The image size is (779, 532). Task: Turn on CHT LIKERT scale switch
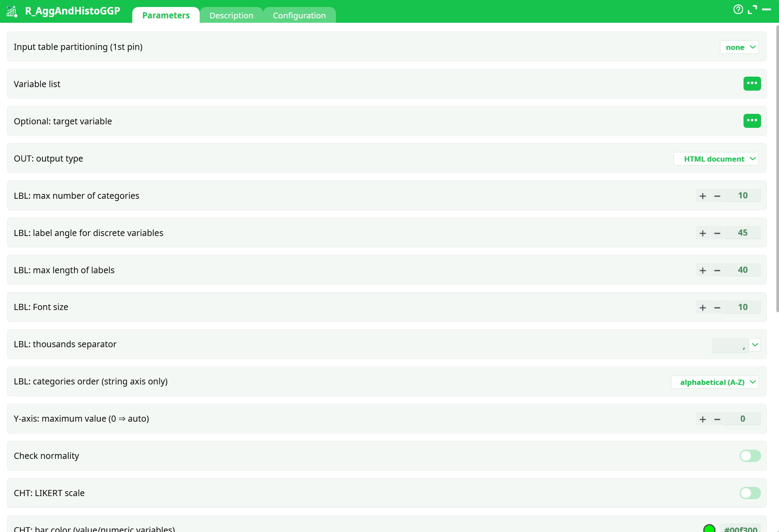click(750, 493)
